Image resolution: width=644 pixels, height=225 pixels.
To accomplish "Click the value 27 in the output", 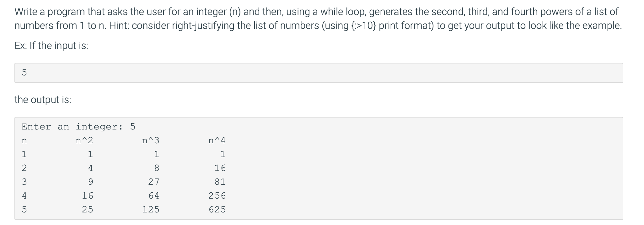I will coord(154,182).
